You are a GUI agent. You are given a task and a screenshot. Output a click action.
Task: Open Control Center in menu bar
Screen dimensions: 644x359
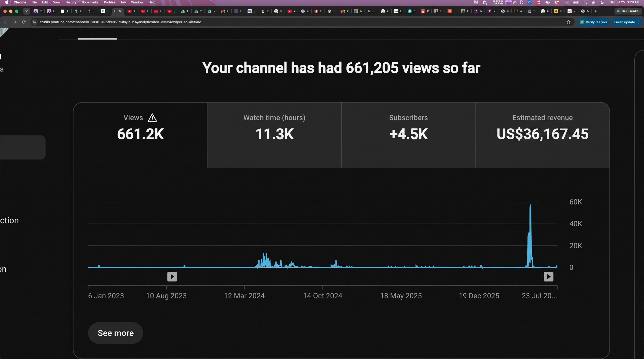click(603, 2)
